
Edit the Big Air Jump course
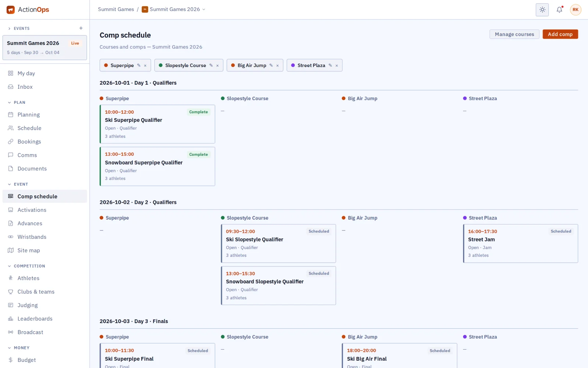(x=271, y=66)
